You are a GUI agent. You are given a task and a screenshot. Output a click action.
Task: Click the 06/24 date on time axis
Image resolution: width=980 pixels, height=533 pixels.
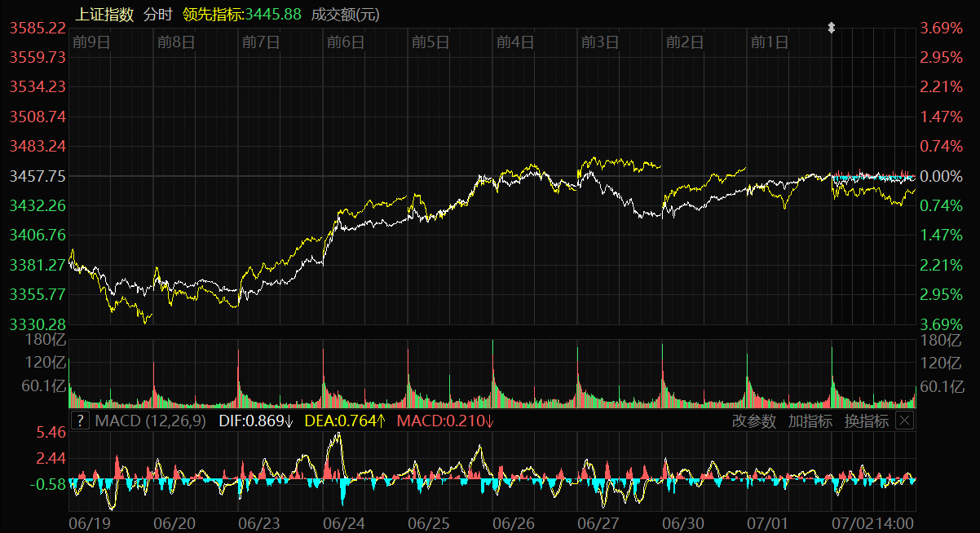point(344,521)
